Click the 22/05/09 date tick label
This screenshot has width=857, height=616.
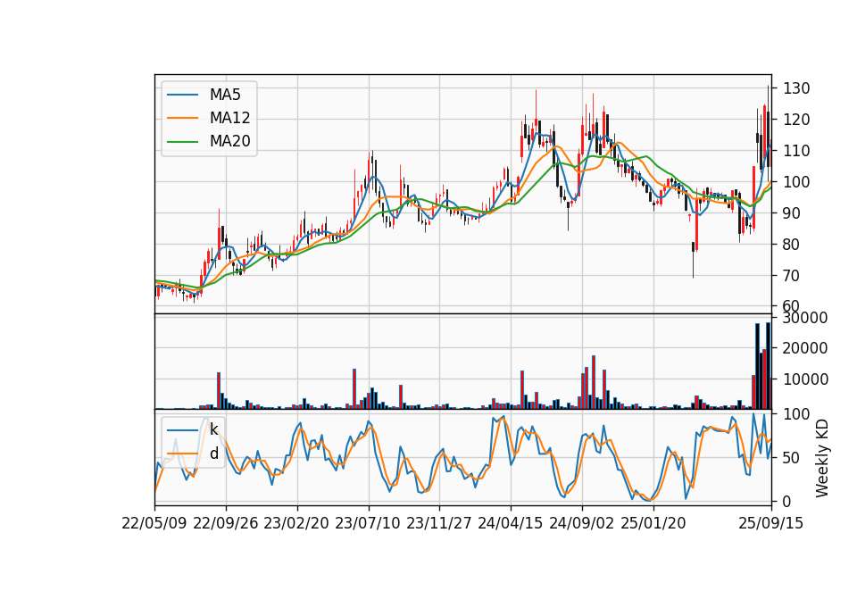tap(154, 523)
